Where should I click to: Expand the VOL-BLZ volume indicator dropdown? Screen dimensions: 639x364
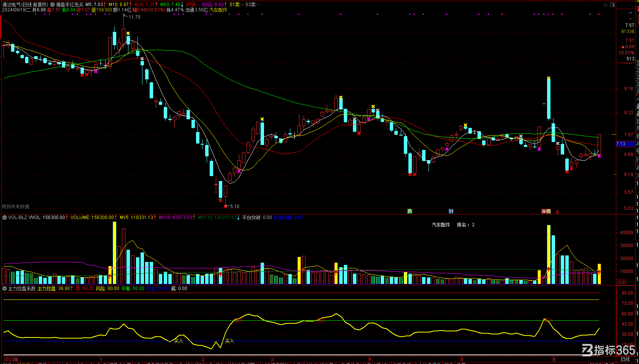tap(5, 217)
